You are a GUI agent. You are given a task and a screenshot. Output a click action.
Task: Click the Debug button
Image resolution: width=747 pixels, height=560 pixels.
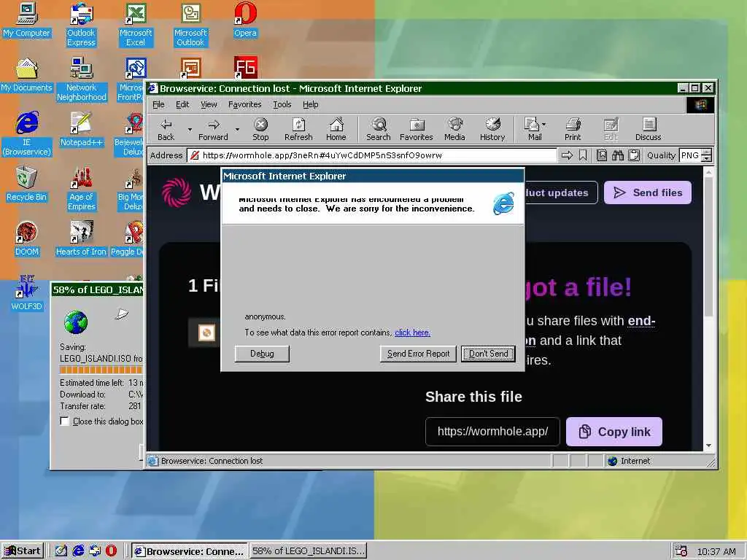click(x=262, y=354)
